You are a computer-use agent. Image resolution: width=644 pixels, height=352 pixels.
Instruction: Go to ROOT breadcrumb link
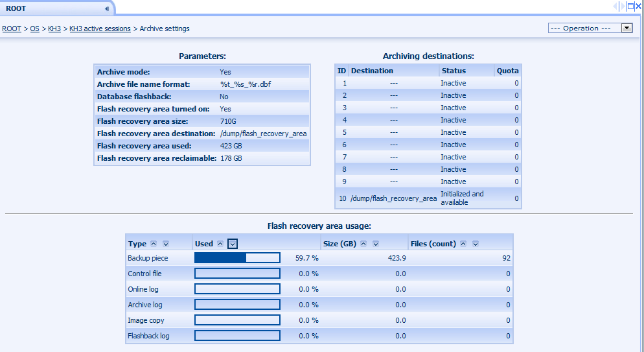point(11,29)
